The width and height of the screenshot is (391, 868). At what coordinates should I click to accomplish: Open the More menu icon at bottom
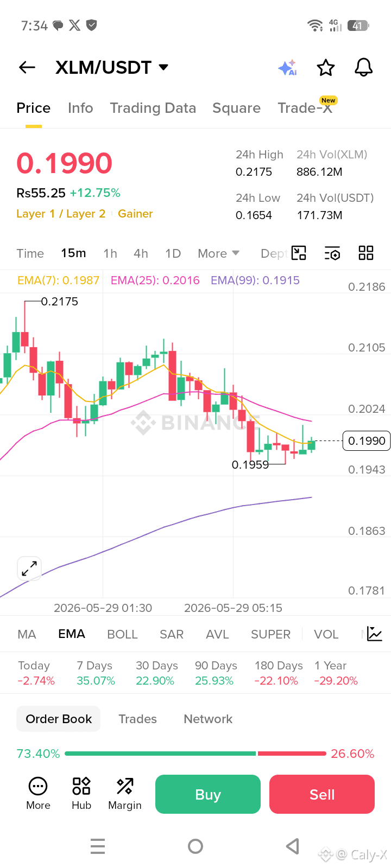point(38,794)
